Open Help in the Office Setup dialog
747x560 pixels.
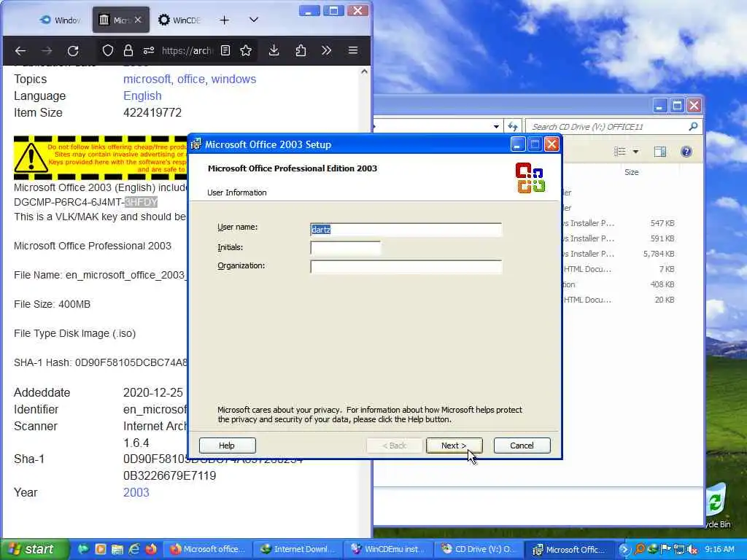pyautogui.click(x=227, y=446)
